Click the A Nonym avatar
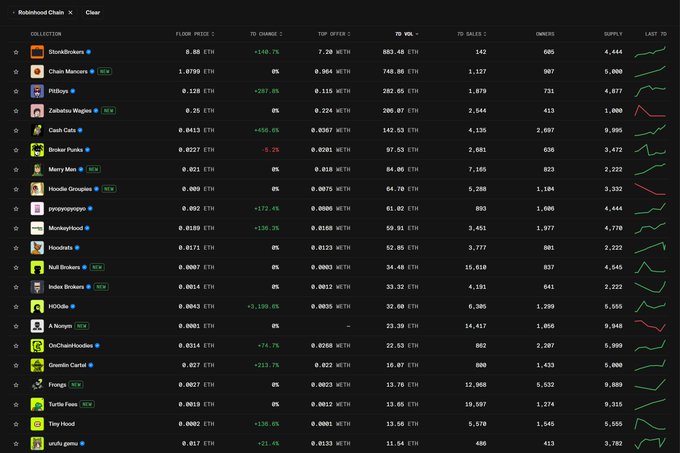680x453 pixels. point(37,326)
